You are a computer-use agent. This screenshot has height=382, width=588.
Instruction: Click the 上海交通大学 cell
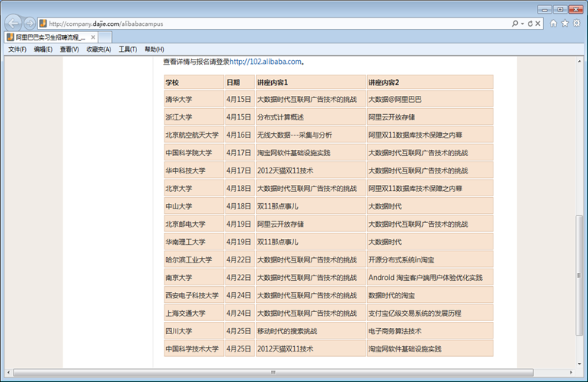pyautogui.click(x=194, y=313)
